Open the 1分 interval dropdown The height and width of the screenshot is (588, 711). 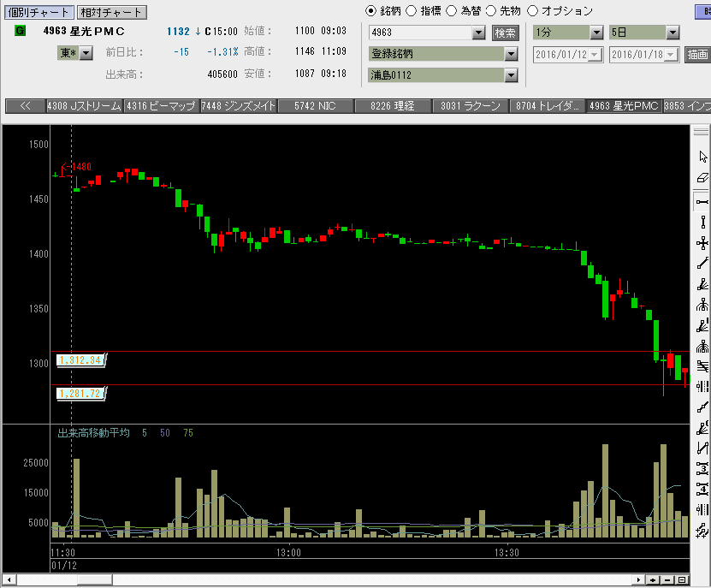point(596,33)
